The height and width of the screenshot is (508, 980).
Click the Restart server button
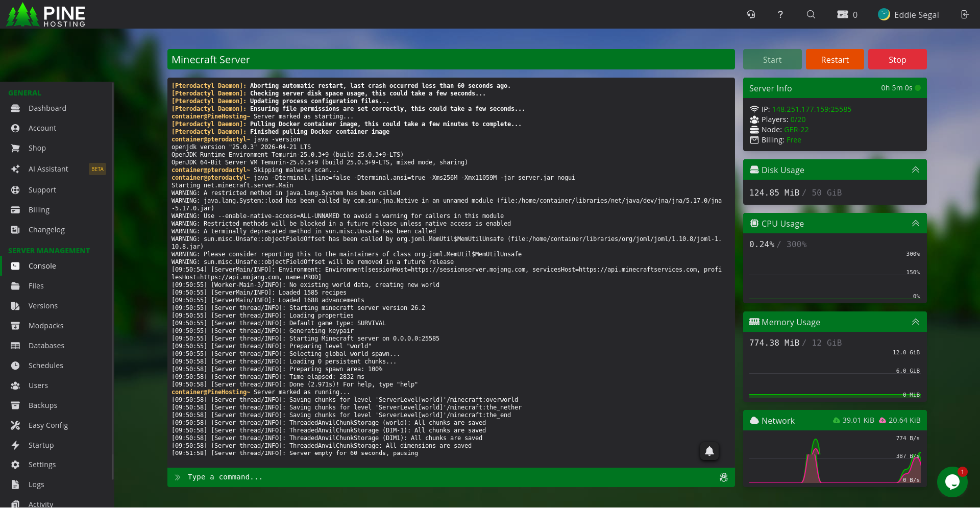pos(835,59)
